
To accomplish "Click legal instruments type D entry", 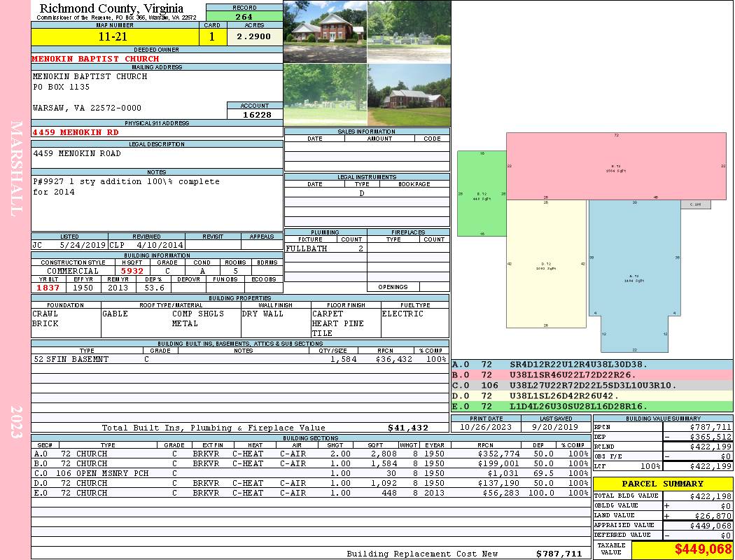I will coord(362,193).
